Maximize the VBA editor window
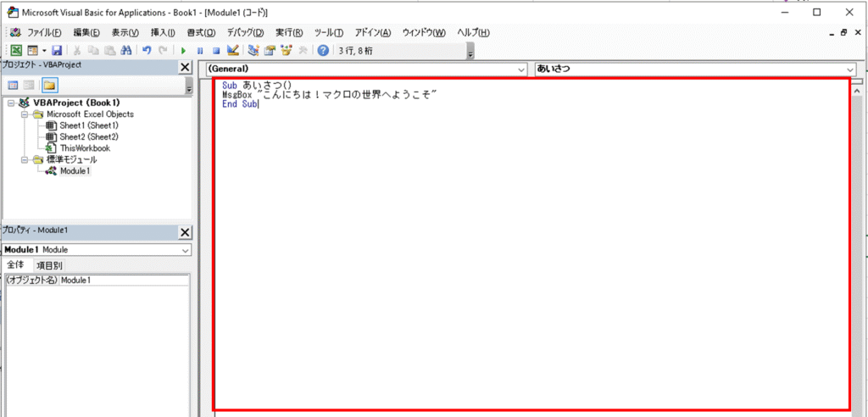The width and height of the screenshot is (868, 417). [x=816, y=12]
